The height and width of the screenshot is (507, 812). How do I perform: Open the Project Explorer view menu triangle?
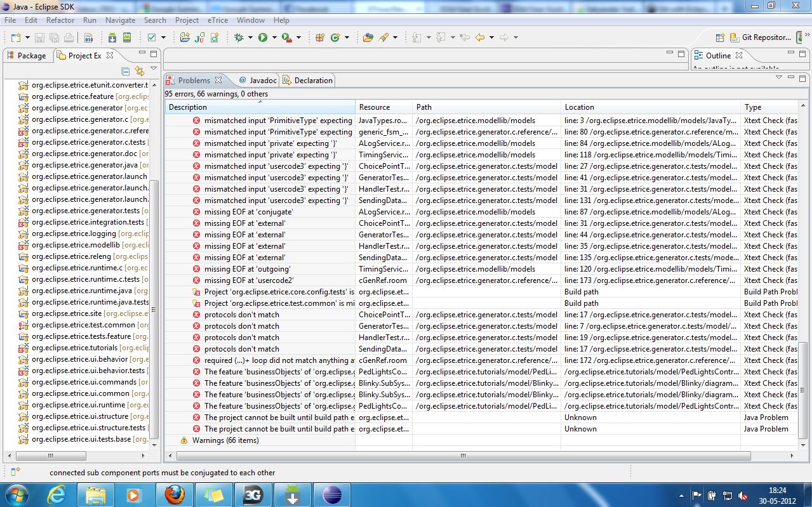(154, 69)
